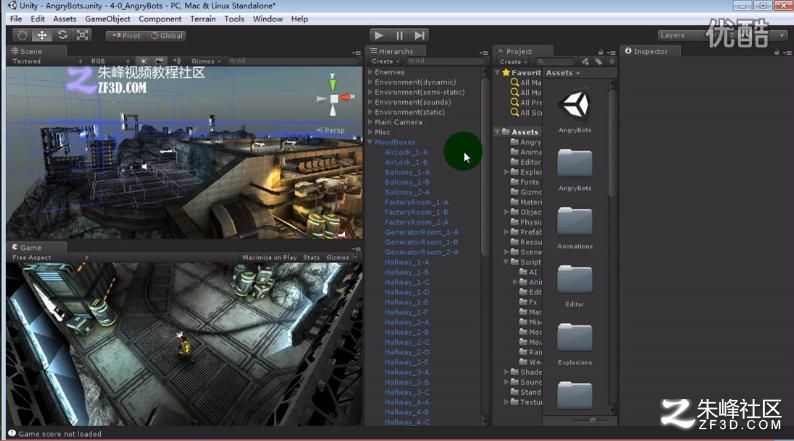Screen dimensions: 794x441
Task: Open the Free Aspect dropdown in Game view
Action: point(50,258)
